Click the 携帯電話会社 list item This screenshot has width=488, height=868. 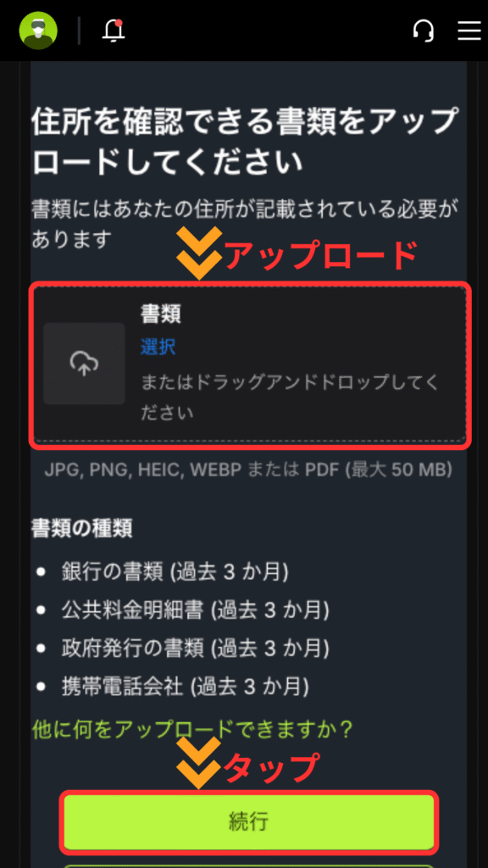point(186,687)
